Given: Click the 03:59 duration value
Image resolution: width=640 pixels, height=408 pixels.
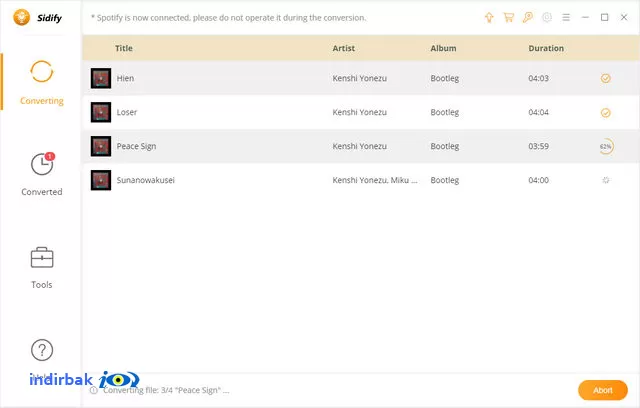Looking at the screenshot, I should pyautogui.click(x=538, y=146).
